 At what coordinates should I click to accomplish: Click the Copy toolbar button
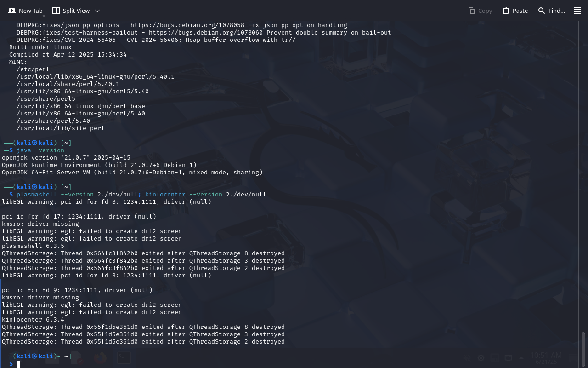(x=480, y=11)
